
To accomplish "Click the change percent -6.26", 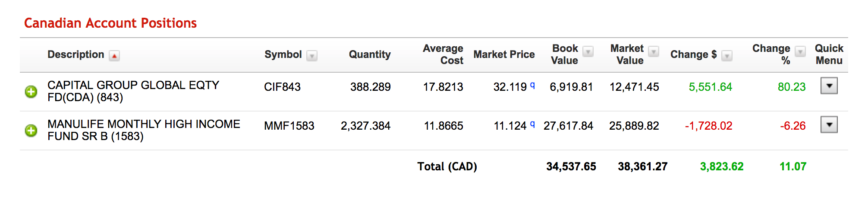I will (x=793, y=126).
